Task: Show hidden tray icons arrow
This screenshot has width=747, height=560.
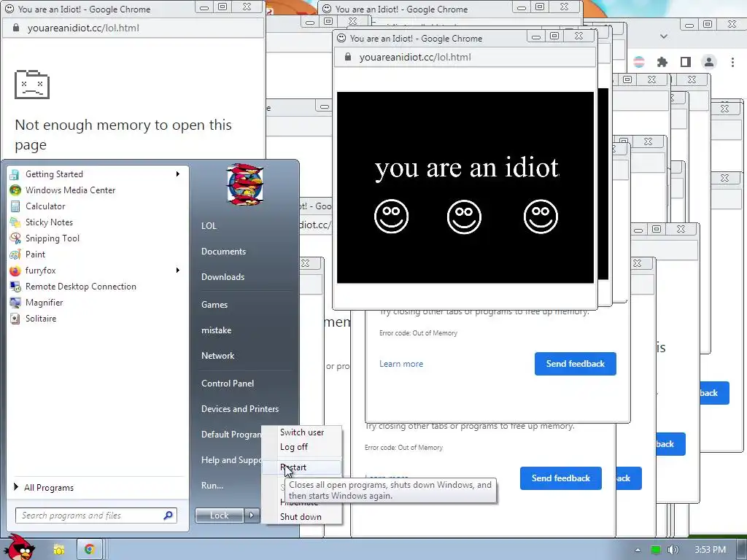Action: (x=638, y=550)
